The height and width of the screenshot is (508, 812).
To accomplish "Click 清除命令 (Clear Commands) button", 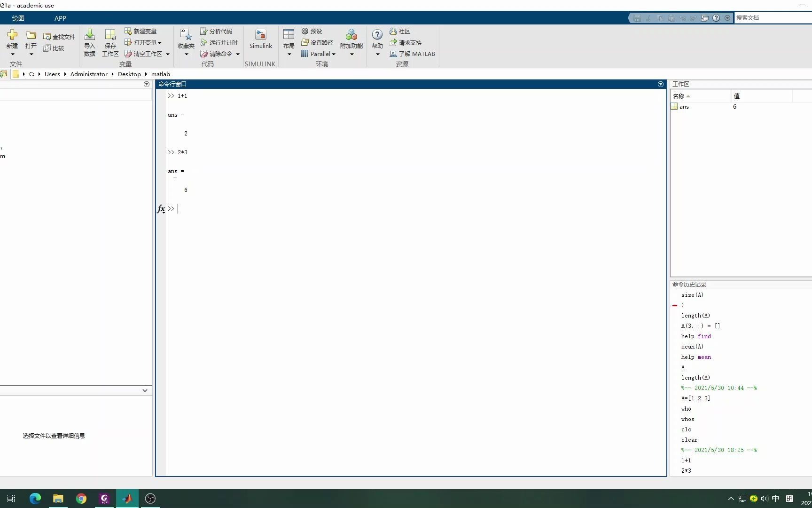I will coord(216,54).
